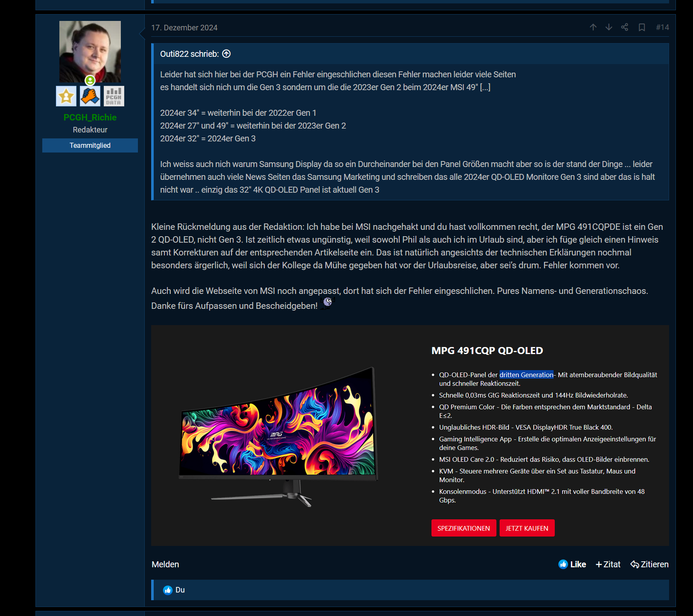Click the gold star badge under the avatar
Viewport: 693px width, 616px height.
pos(65,96)
